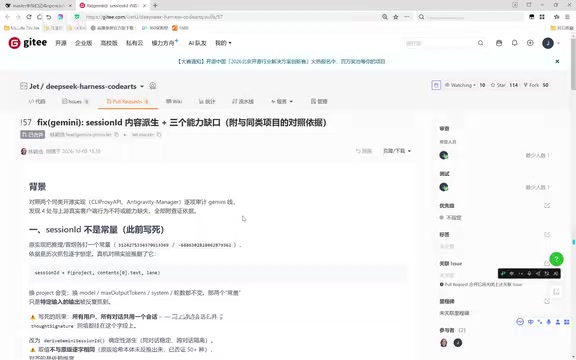The height and width of the screenshot is (360, 576).
Task: Click the AI assistant icon beside the bell
Action: [x=499, y=43]
